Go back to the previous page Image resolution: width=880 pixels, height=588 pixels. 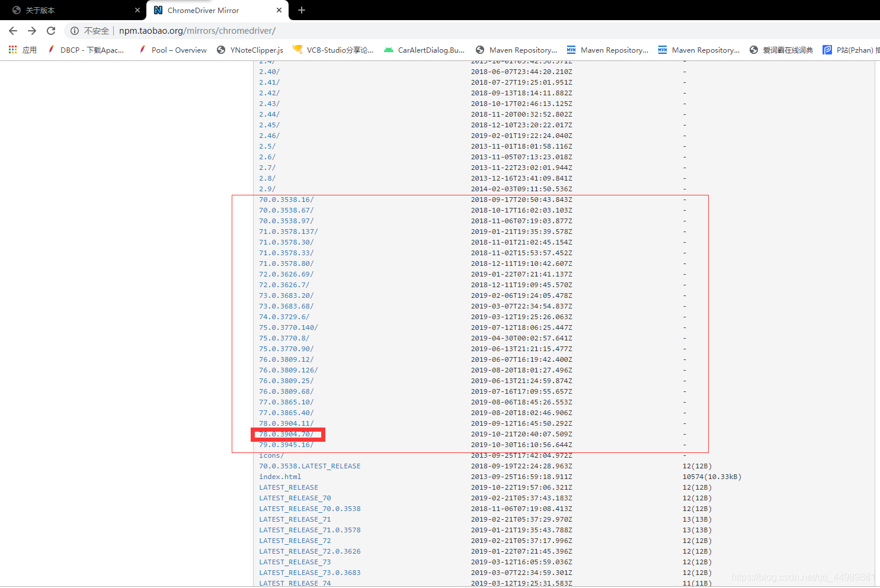(x=13, y=31)
